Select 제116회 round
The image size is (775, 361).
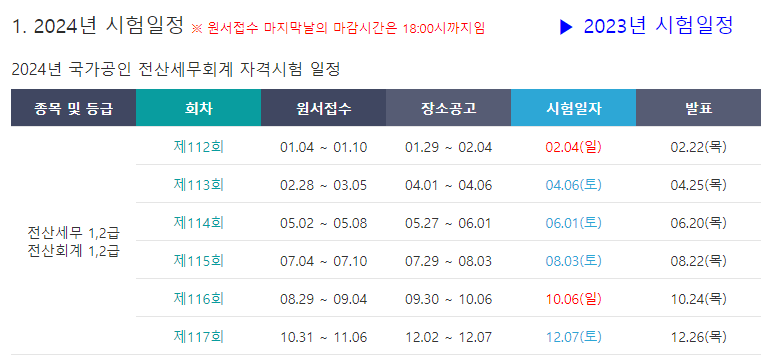[199, 299]
